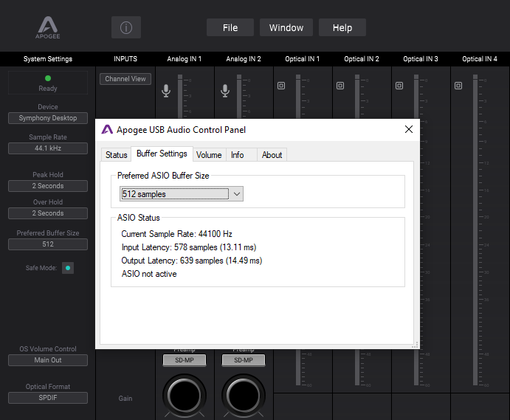Viewport: 510px width, 420px height.
Task: Open the SD-MP preamp selector for Analog IN 1
Action: tap(185, 360)
